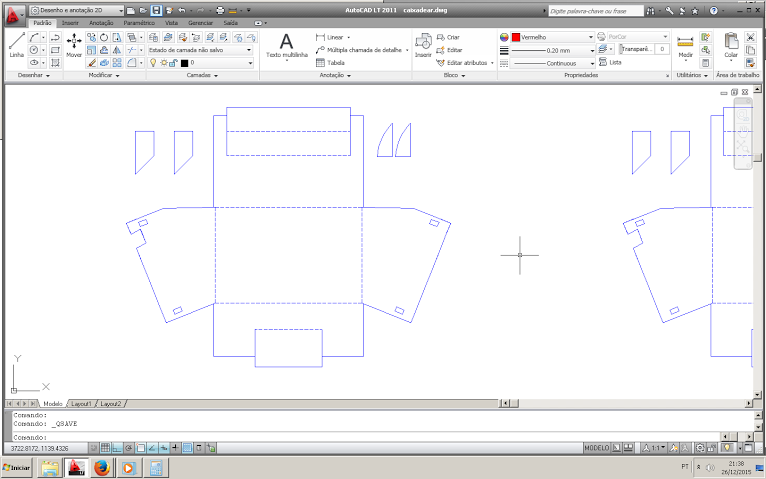Click the Tabela table tool
Screen dimensions: 766x479
coord(330,62)
